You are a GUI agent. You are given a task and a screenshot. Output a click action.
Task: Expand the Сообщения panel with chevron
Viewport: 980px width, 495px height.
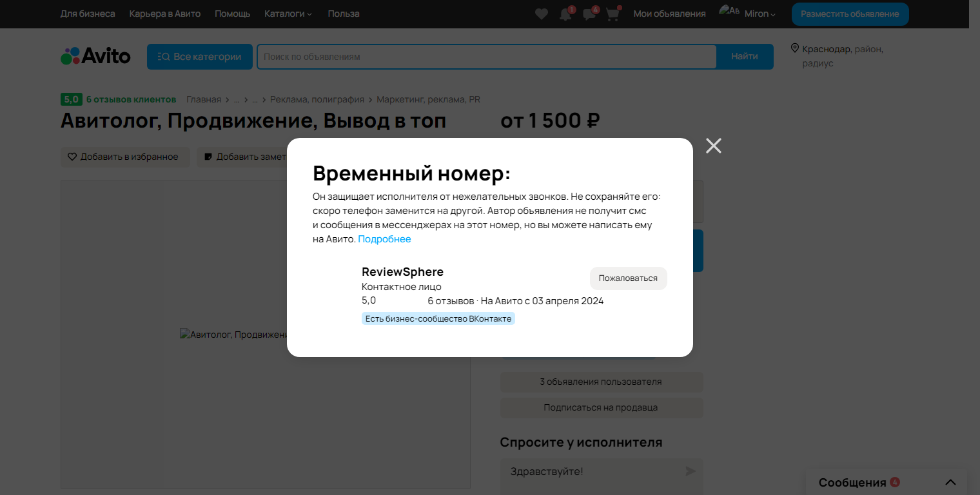point(950,482)
